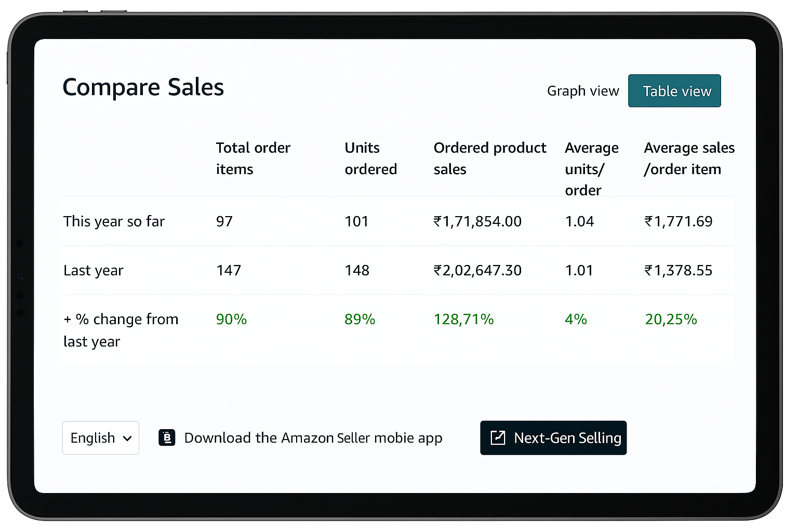The height and width of the screenshot is (532, 798).
Task: Click the % change from last year label
Action: pyautogui.click(x=121, y=330)
